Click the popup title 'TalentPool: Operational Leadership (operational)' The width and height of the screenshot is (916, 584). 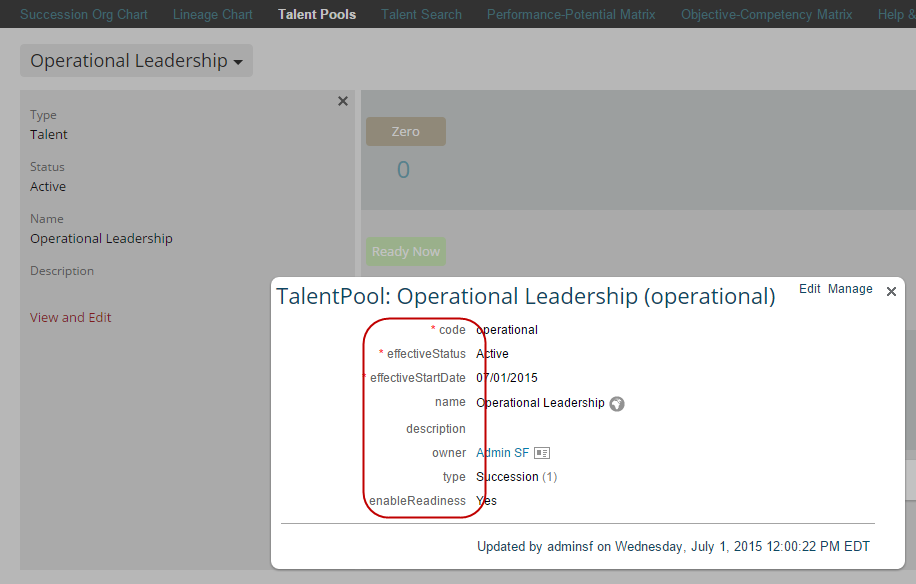[526, 297]
